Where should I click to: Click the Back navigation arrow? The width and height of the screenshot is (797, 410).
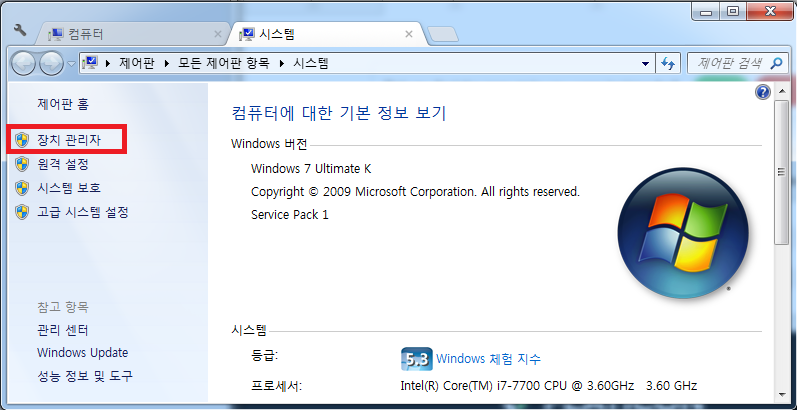tap(23, 63)
